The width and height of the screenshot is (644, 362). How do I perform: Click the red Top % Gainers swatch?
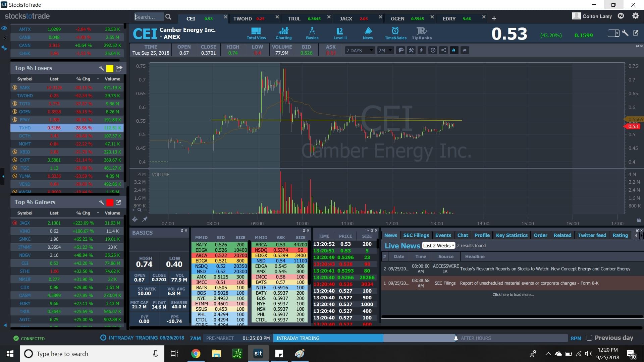point(110,202)
